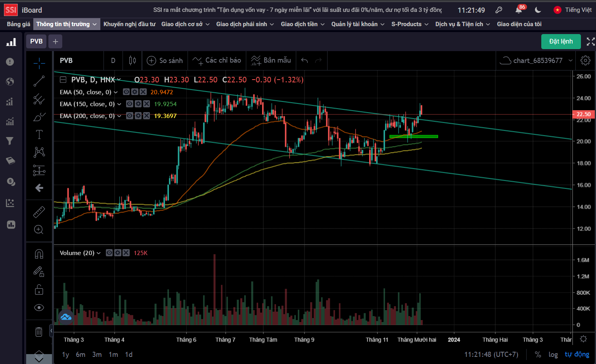Hide the EMA 150 indicator
Viewport: 596px width, 364px height.
(x=129, y=104)
